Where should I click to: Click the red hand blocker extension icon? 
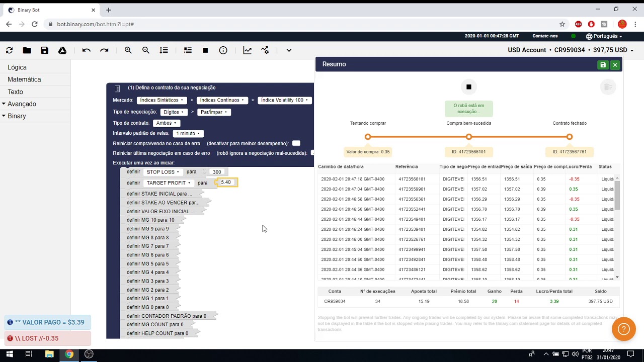[591, 24]
